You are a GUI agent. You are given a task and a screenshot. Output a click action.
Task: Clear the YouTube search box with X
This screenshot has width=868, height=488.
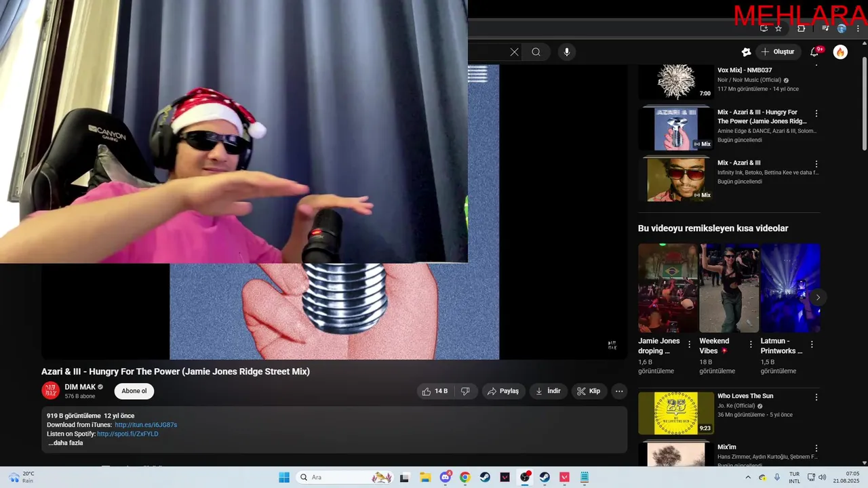[x=514, y=52]
